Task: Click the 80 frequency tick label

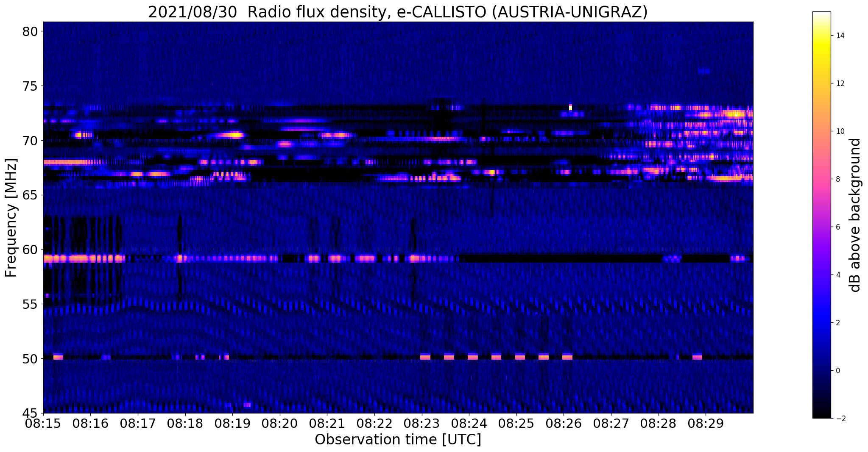Action: coord(31,32)
